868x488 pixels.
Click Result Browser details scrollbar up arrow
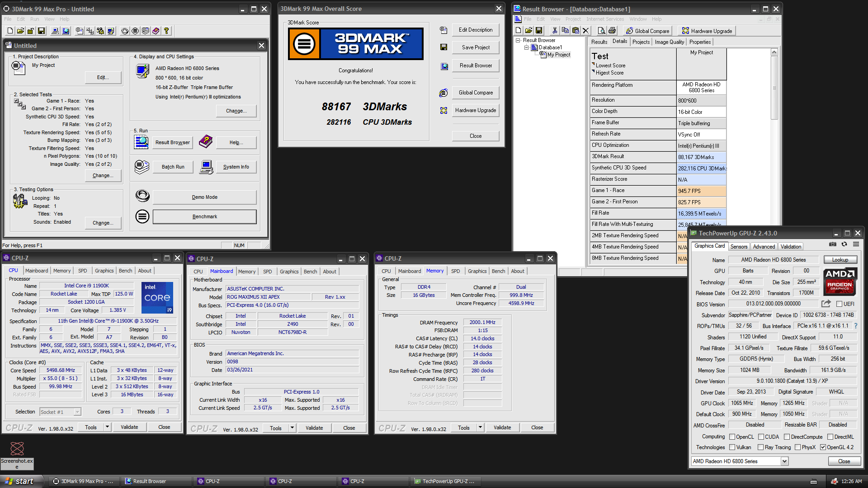(x=774, y=52)
